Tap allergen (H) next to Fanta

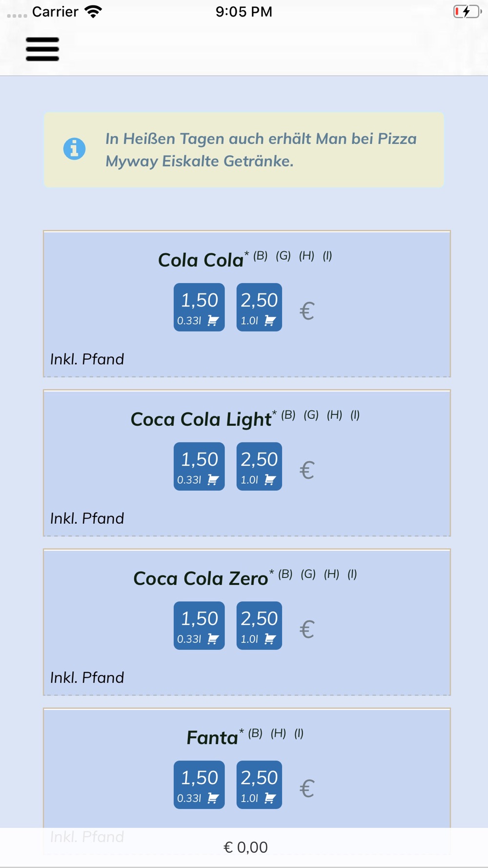coord(278,733)
